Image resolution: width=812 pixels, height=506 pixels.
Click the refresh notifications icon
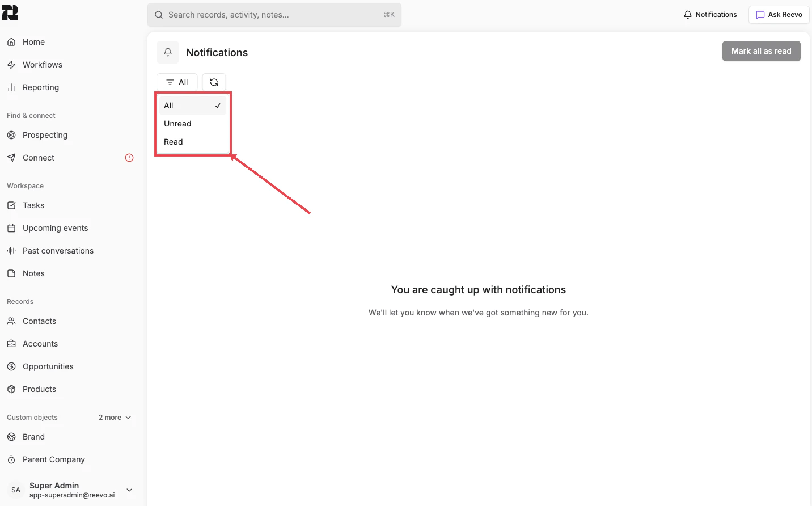coord(214,82)
